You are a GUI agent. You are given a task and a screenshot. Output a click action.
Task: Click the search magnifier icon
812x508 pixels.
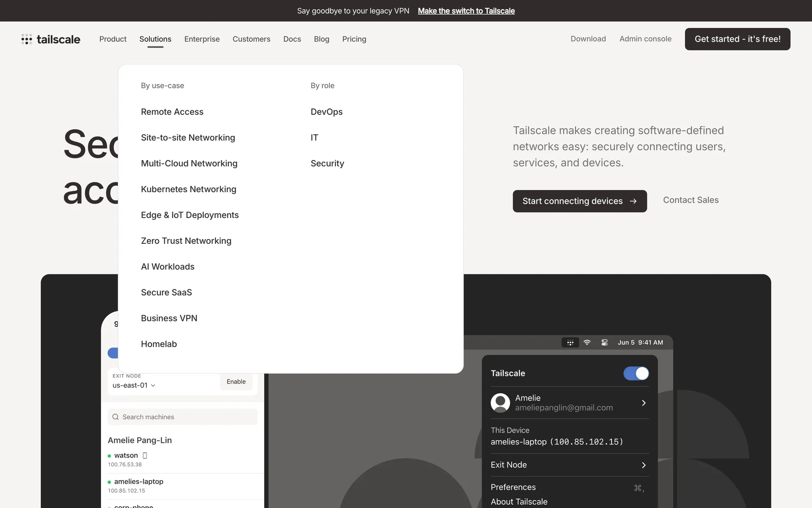point(115,417)
